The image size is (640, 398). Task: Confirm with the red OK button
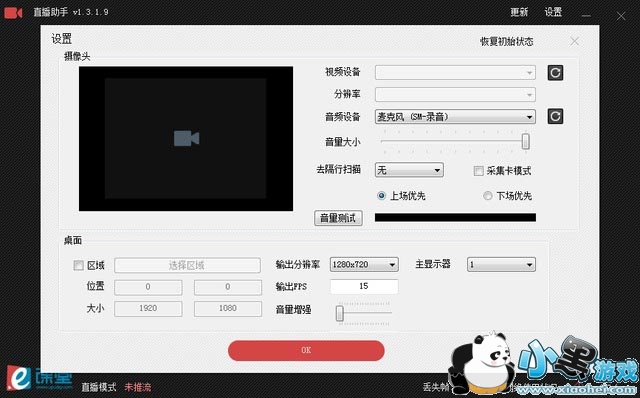[306, 350]
